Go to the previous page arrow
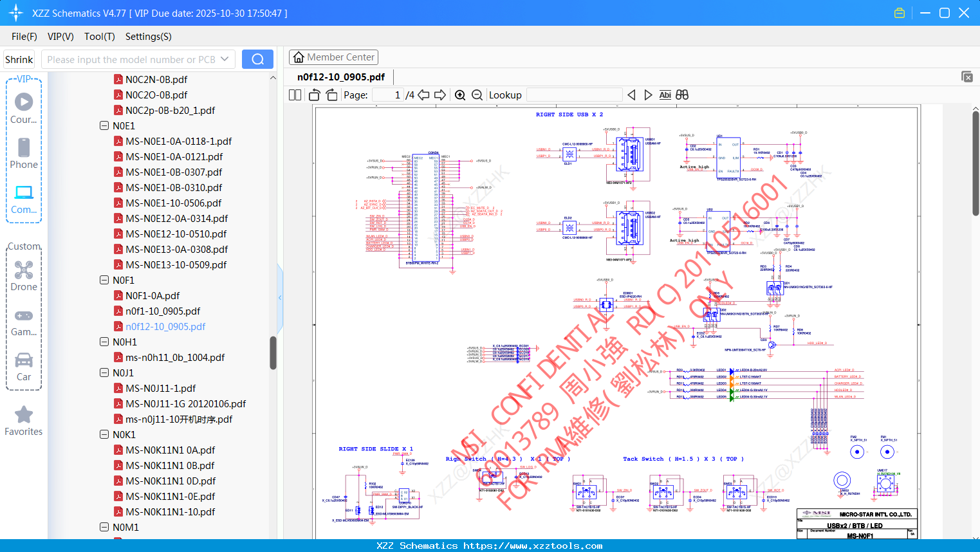This screenshot has width=980, height=552. click(423, 95)
